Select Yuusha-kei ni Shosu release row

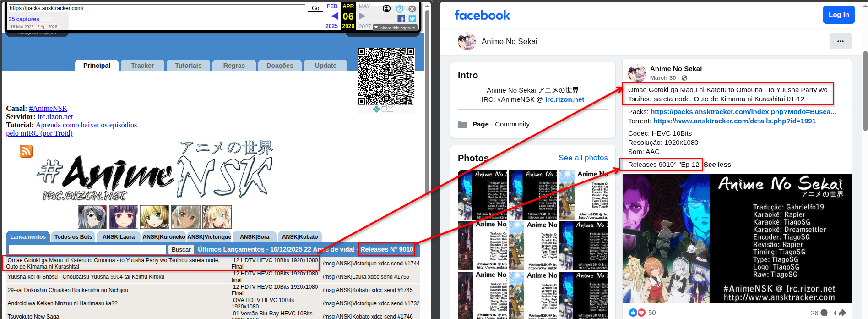pyautogui.click(x=213, y=277)
